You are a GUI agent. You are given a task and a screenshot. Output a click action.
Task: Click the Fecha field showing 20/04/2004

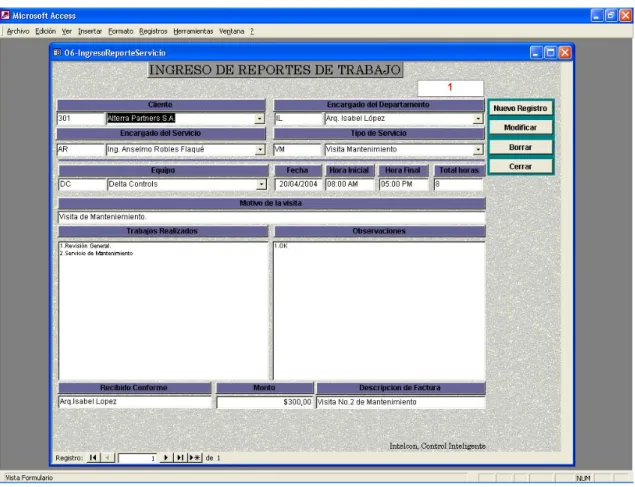point(298,184)
